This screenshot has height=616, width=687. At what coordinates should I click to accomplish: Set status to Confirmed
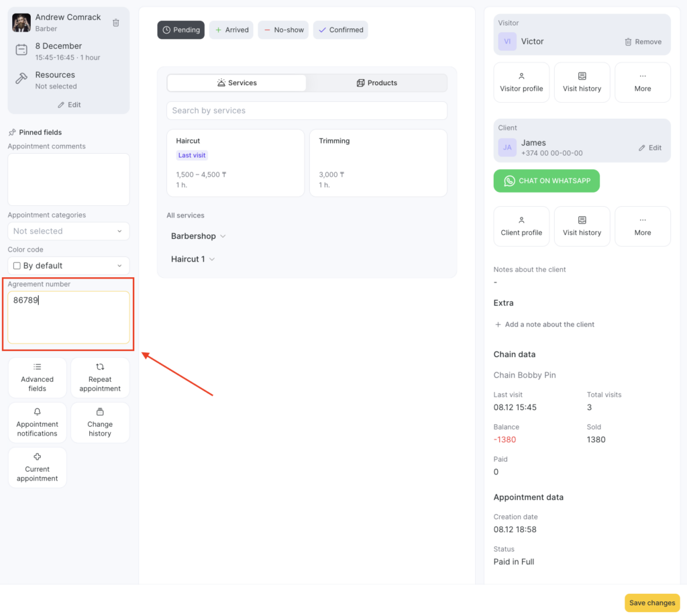(x=340, y=30)
